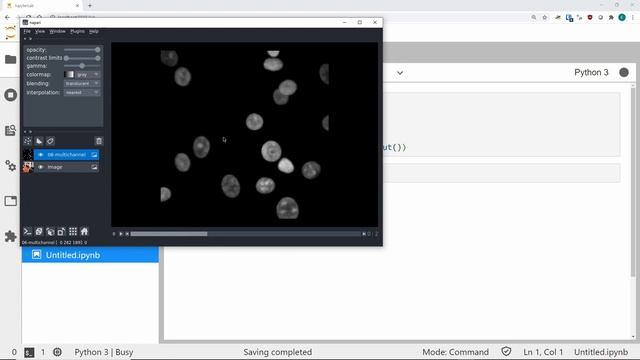Adjust the gamma slider

(x=82, y=66)
